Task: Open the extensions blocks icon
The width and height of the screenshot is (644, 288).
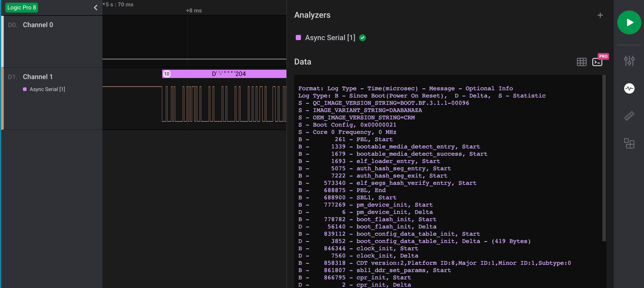Action: point(629,144)
